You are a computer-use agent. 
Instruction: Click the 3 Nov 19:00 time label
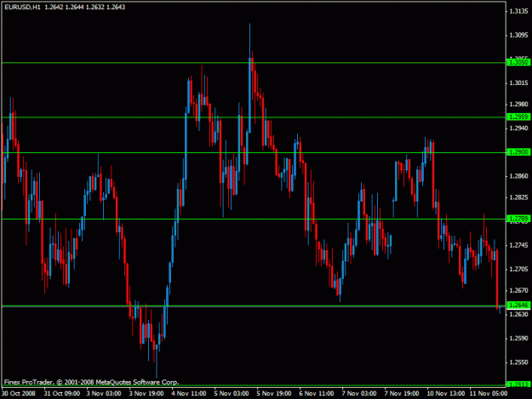[x=146, y=394]
